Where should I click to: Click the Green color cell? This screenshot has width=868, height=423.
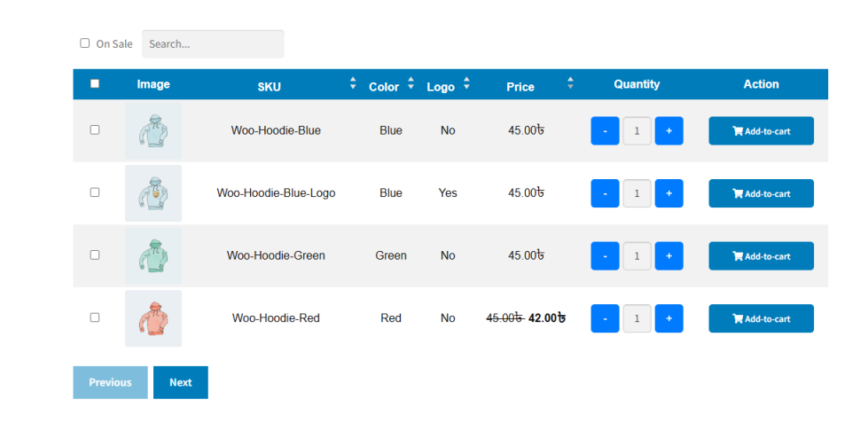(391, 255)
